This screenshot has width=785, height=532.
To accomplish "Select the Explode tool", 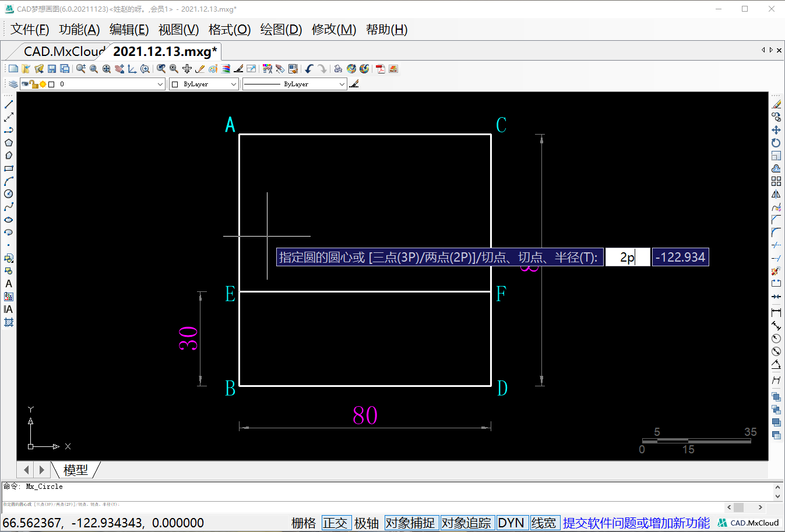I will tap(776, 271).
